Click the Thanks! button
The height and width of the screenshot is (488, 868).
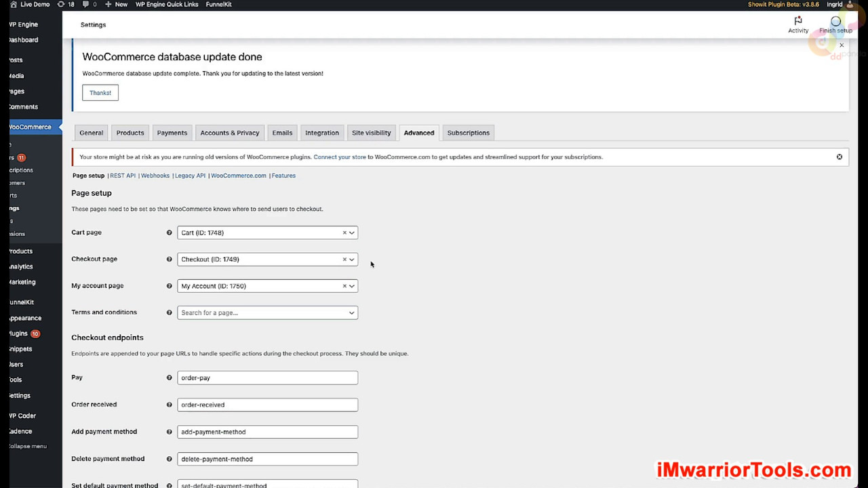[x=100, y=93]
